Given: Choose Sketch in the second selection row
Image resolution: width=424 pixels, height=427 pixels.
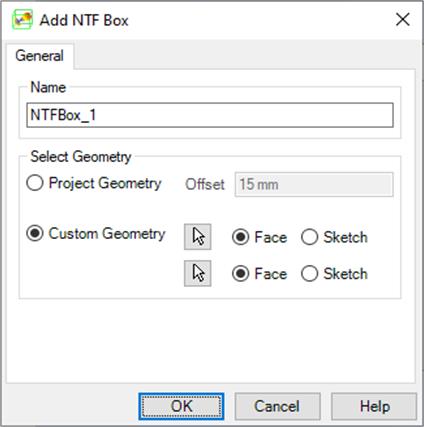Looking at the screenshot, I should [x=334, y=274].
